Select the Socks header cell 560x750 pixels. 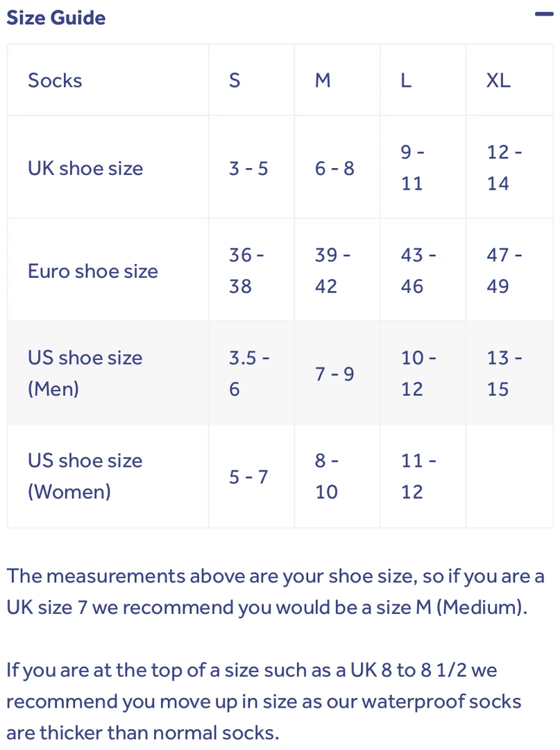click(55, 81)
